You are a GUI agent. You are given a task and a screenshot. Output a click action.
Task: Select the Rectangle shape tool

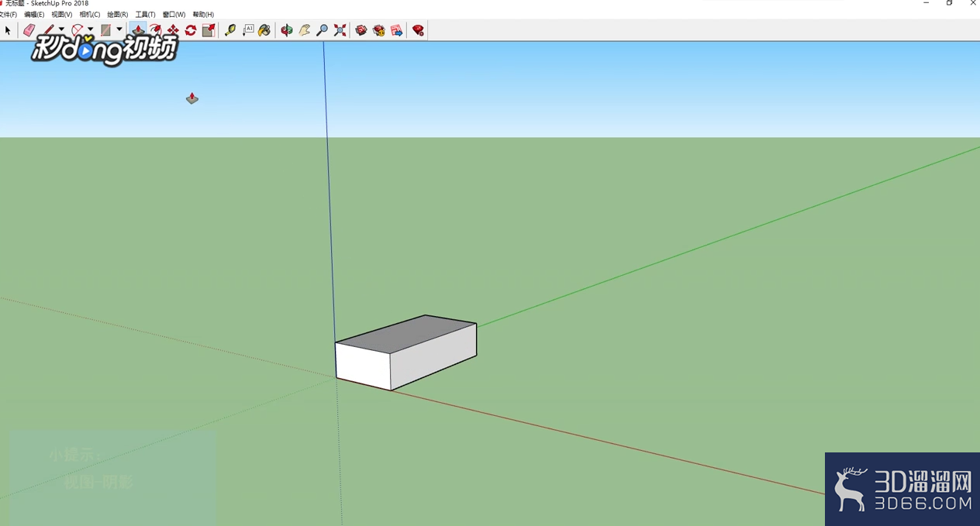coord(106,30)
